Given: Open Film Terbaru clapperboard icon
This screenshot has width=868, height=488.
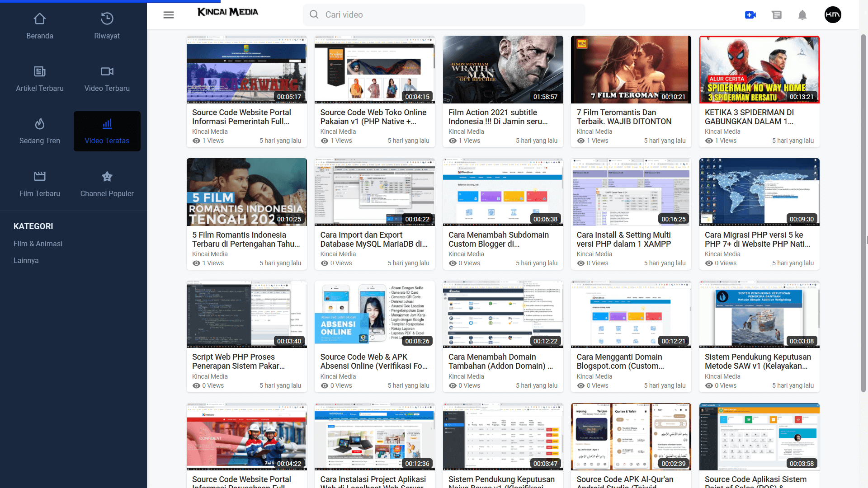Looking at the screenshot, I should 40,176.
